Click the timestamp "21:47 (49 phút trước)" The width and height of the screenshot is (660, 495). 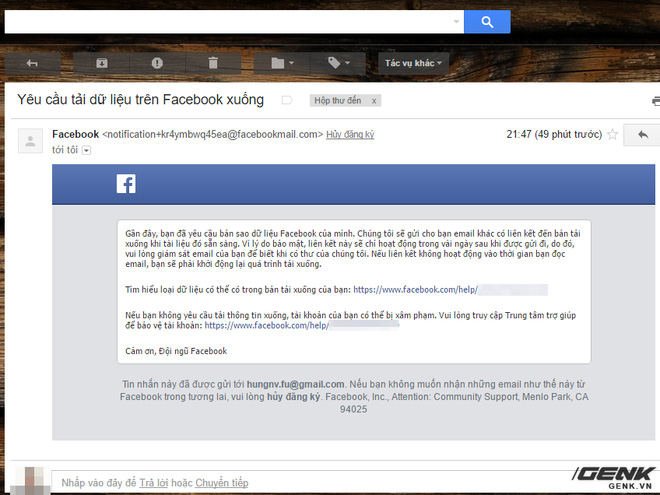point(554,135)
